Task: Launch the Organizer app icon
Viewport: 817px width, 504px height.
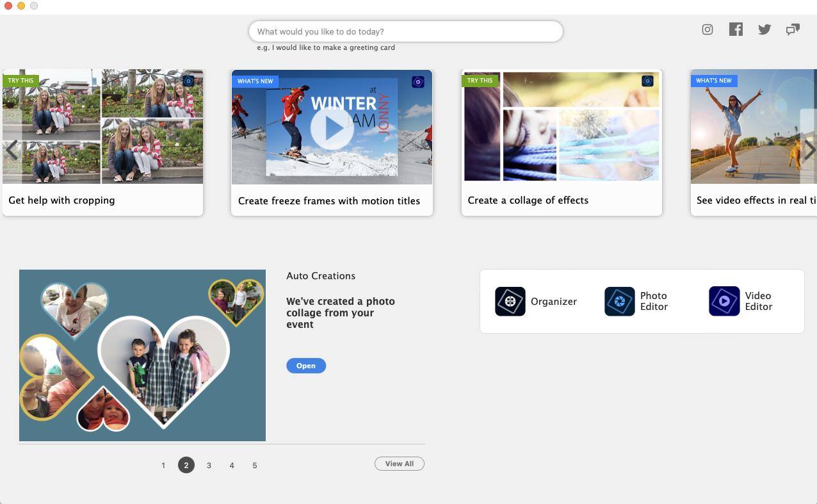Action: pos(510,302)
